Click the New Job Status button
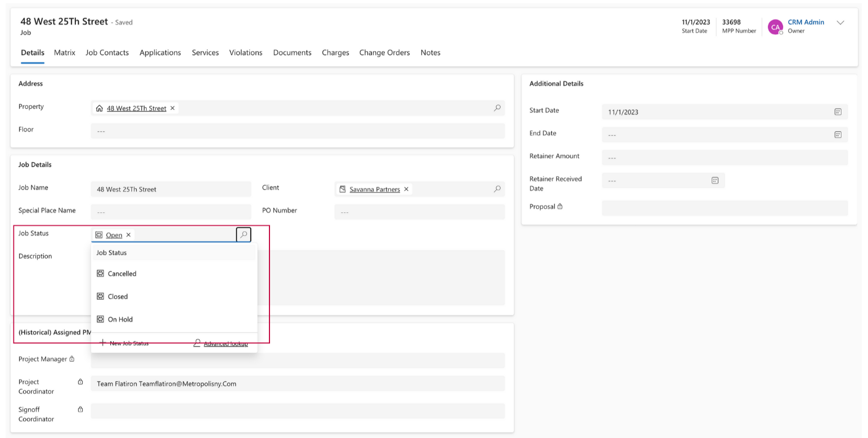Image resolution: width=868 pixels, height=438 pixels. [124, 343]
